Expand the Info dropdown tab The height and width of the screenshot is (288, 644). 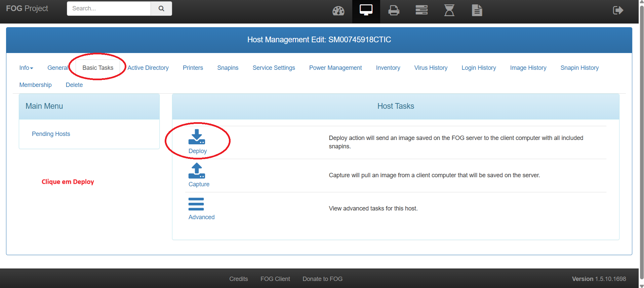coord(26,68)
